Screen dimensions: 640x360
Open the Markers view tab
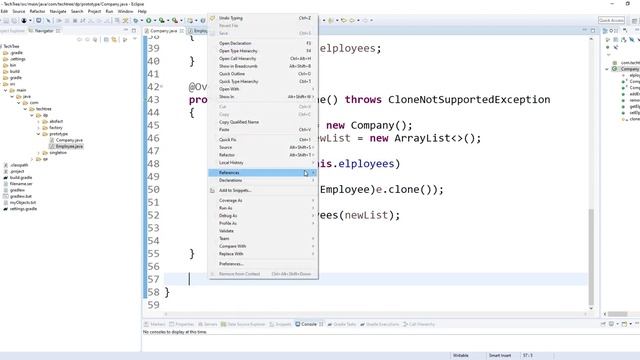(155, 324)
